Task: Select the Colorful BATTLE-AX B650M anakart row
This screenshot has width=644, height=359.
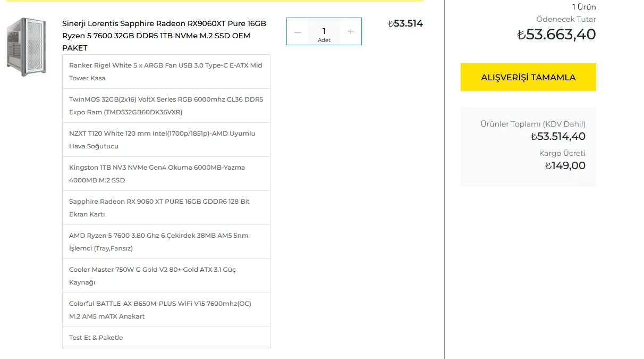Action: point(166,310)
